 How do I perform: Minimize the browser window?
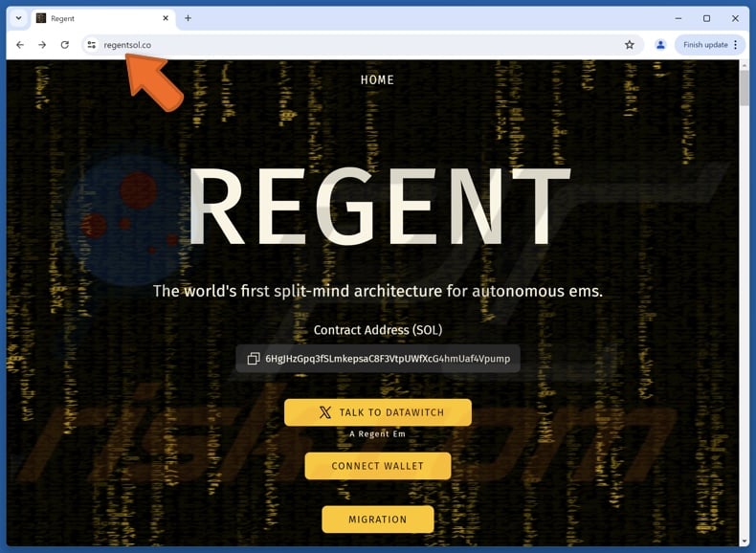(x=678, y=18)
